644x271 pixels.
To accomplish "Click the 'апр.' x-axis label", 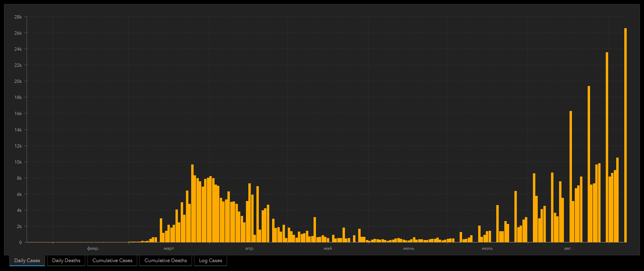I will [250, 248].
